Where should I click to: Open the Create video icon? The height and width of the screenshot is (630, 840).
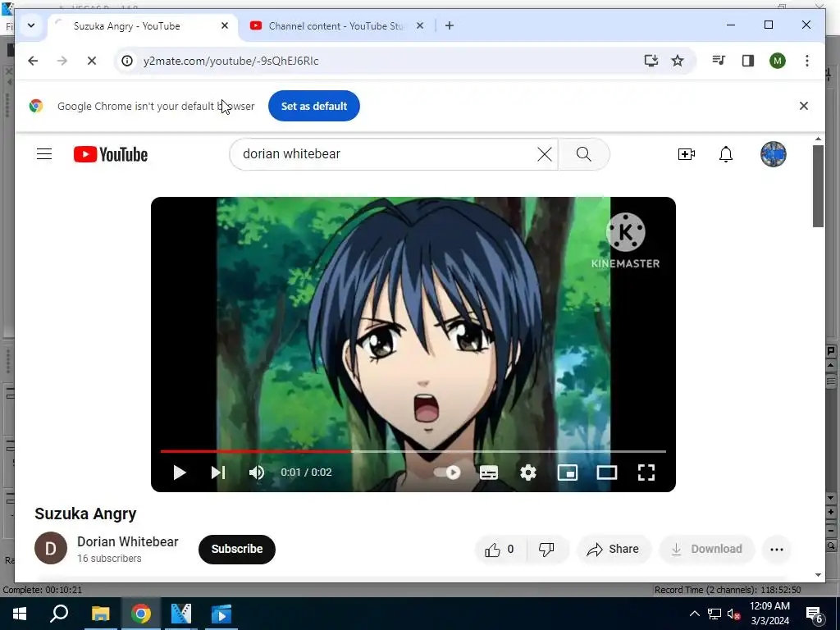pyautogui.click(x=687, y=154)
